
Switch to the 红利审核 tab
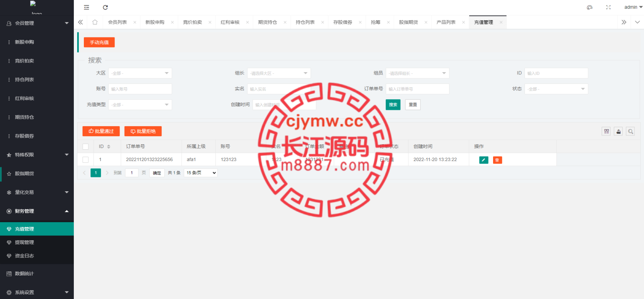click(230, 22)
